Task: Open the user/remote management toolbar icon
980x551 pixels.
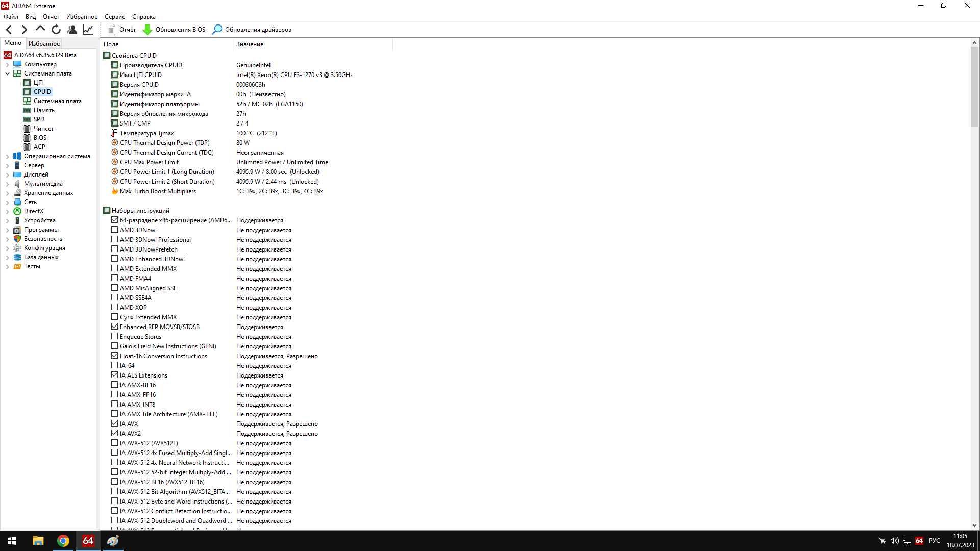Action: tap(72, 30)
